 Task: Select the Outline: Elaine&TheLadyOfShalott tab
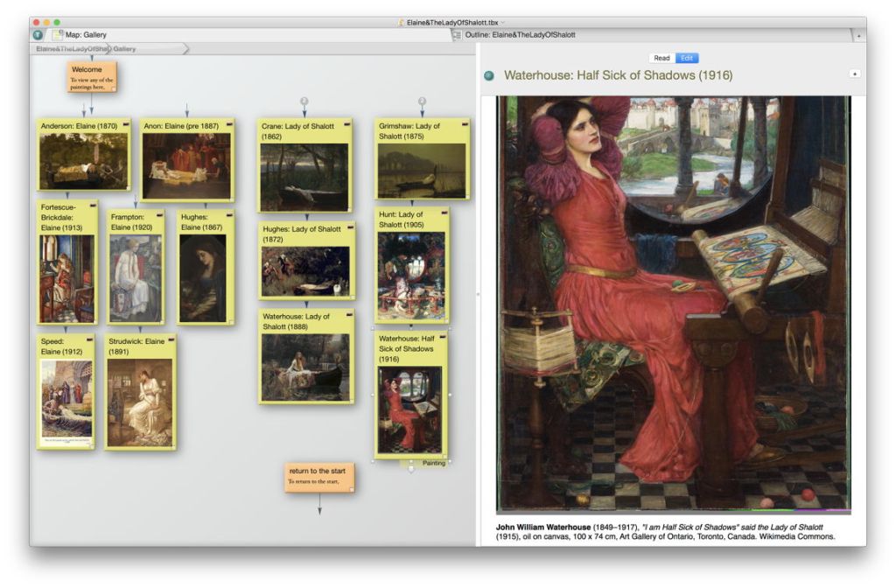pos(520,35)
